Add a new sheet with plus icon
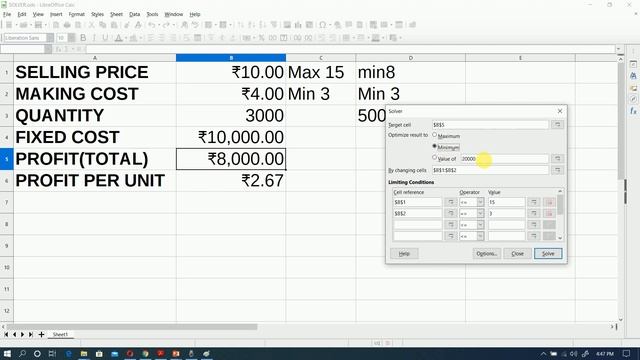This screenshot has width=640, height=360. point(41,334)
